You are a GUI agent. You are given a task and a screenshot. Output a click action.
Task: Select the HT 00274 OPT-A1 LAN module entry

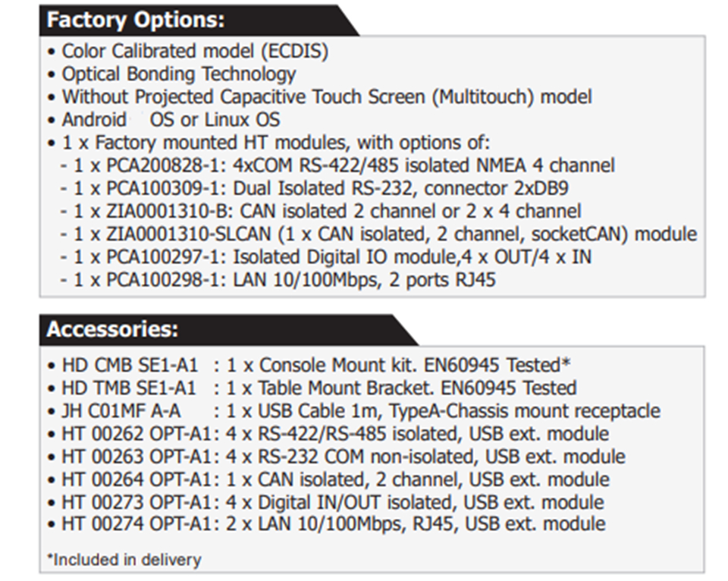(333, 524)
